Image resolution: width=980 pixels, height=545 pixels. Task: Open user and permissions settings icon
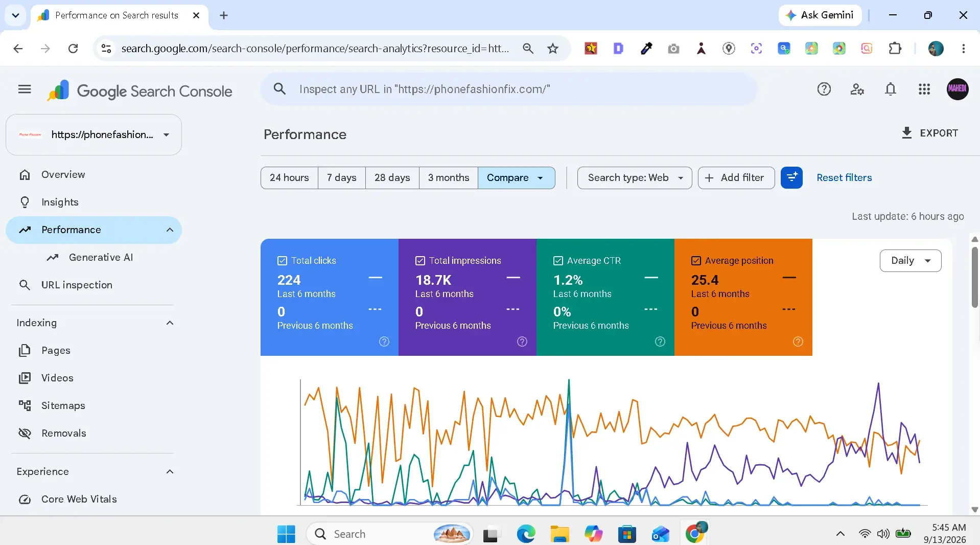pyautogui.click(x=857, y=89)
